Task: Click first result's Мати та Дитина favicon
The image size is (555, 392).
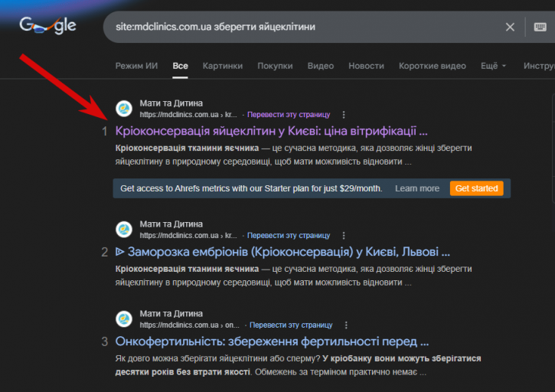Action: (124, 109)
